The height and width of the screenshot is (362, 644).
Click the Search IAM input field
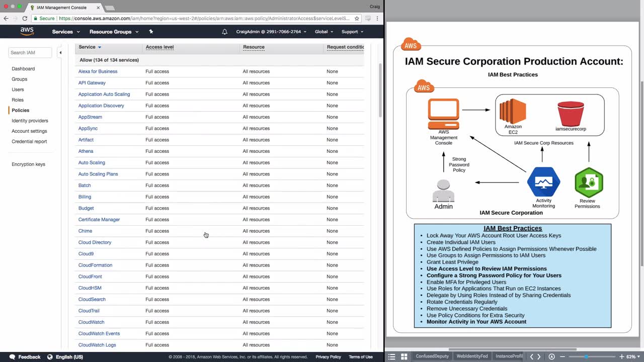click(30, 52)
